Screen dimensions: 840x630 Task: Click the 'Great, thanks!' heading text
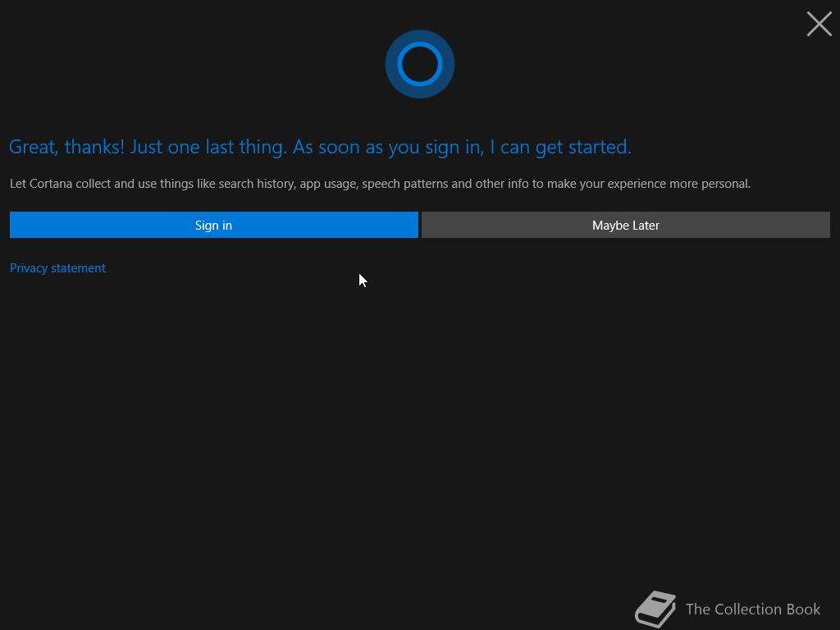pyautogui.click(x=321, y=147)
